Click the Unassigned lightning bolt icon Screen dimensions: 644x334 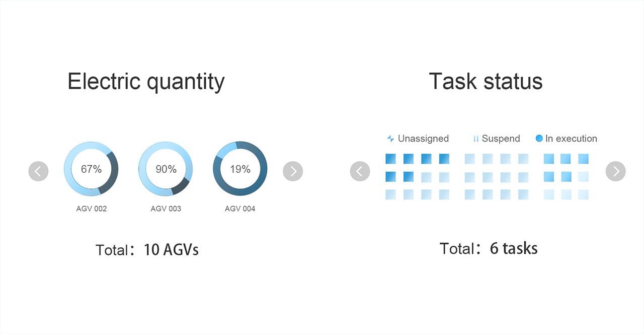point(390,139)
